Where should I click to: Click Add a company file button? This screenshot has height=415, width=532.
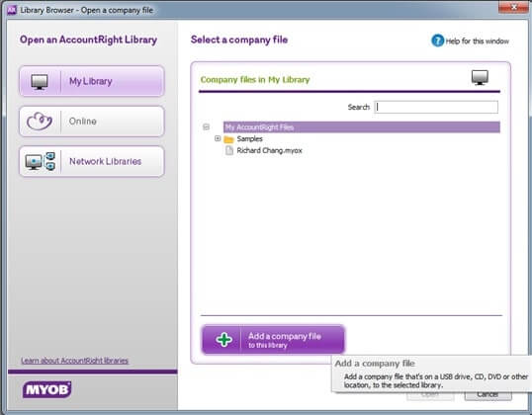click(273, 339)
